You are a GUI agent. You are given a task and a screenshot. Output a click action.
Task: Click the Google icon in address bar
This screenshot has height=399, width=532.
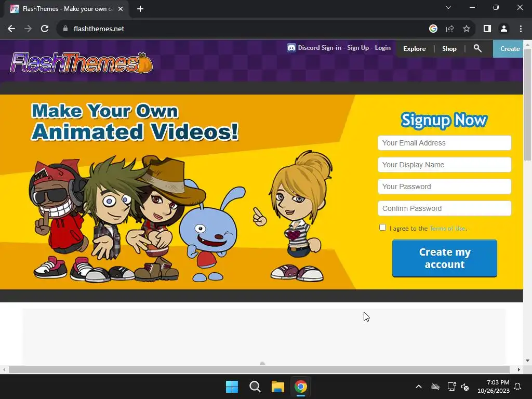tap(433, 29)
